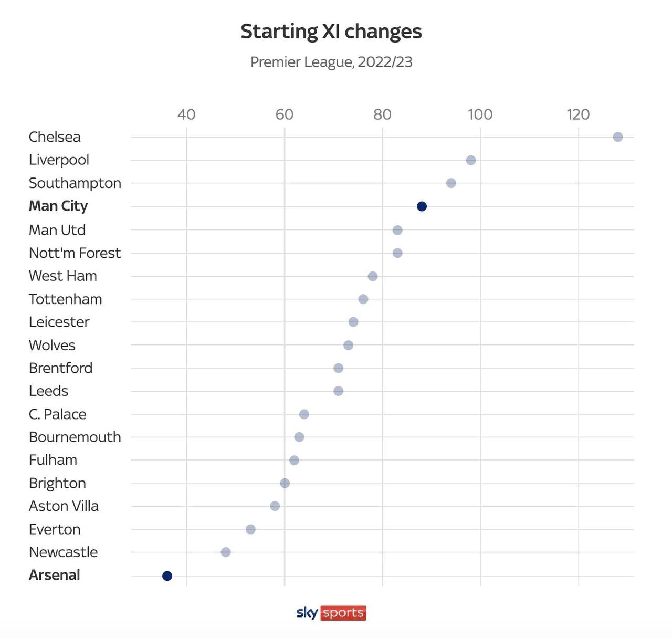Click the West Ham data point

click(373, 276)
